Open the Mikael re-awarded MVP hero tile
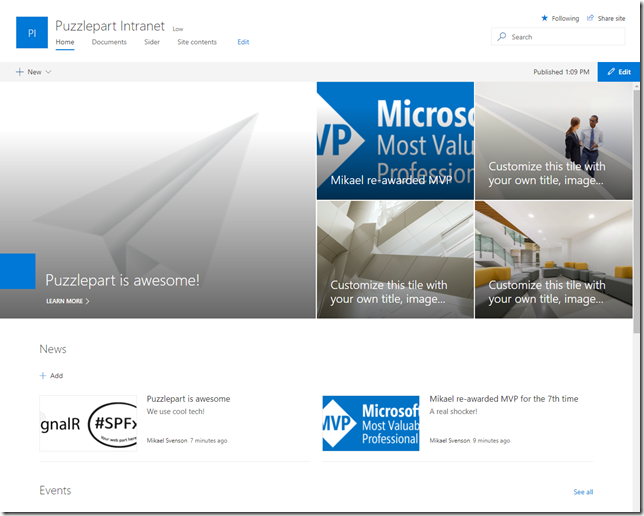Image resolution: width=644 pixels, height=516 pixels. 395,141
